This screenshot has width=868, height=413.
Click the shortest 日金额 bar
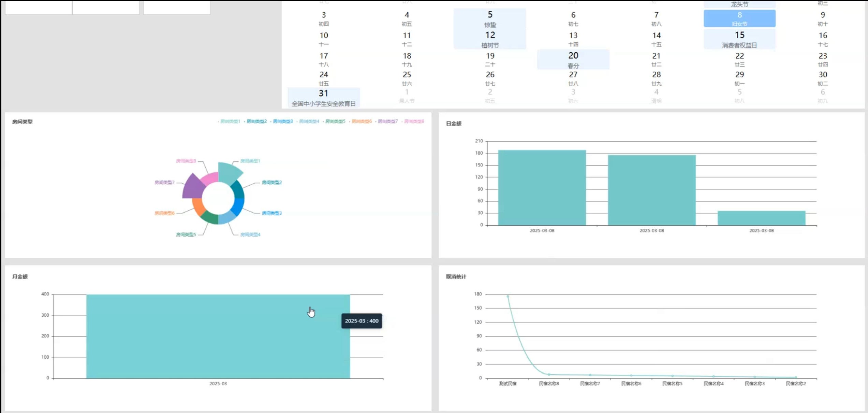[761, 218]
